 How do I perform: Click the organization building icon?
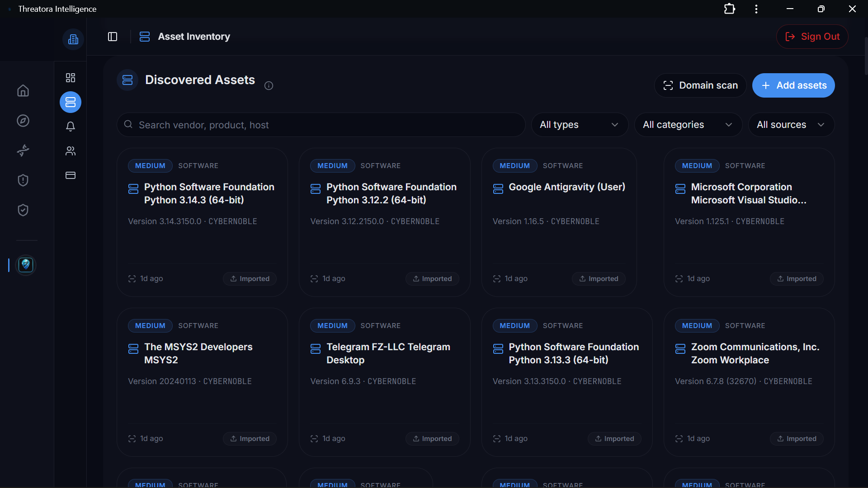tap(73, 39)
